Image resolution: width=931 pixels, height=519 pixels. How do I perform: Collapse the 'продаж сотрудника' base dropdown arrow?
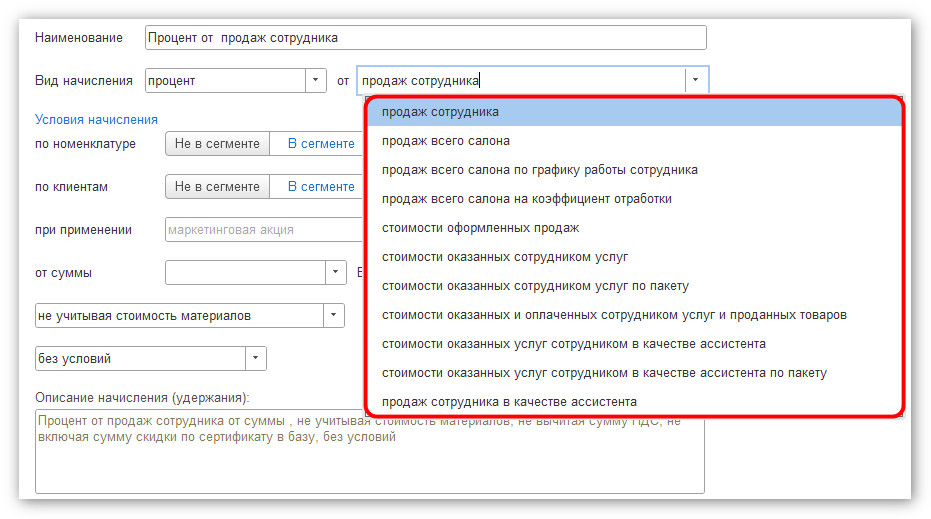coord(695,80)
